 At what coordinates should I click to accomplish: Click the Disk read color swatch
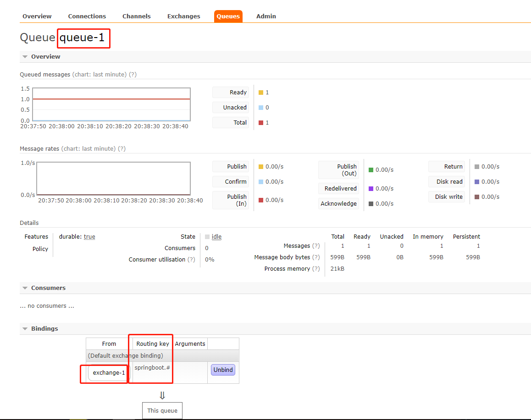point(477,182)
